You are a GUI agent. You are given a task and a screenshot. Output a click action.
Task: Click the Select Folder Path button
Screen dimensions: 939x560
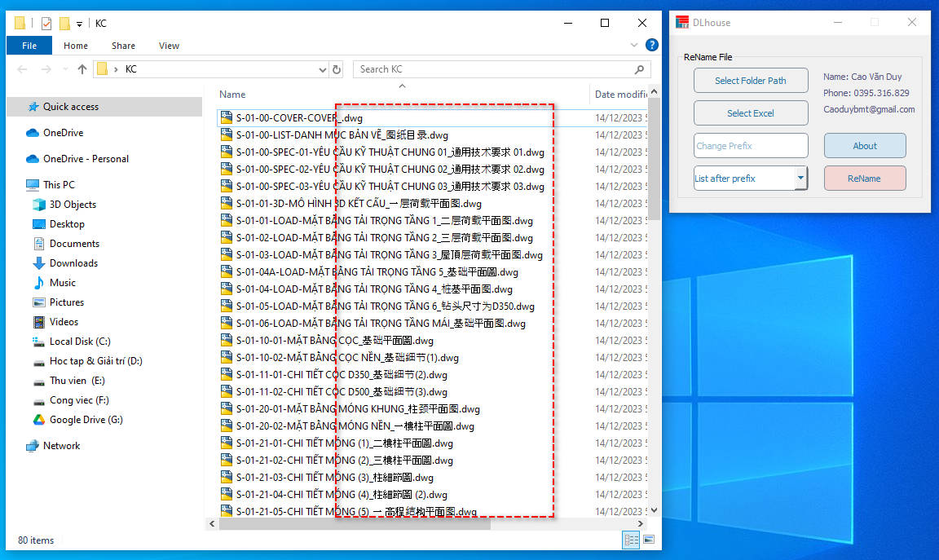coord(751,81)
